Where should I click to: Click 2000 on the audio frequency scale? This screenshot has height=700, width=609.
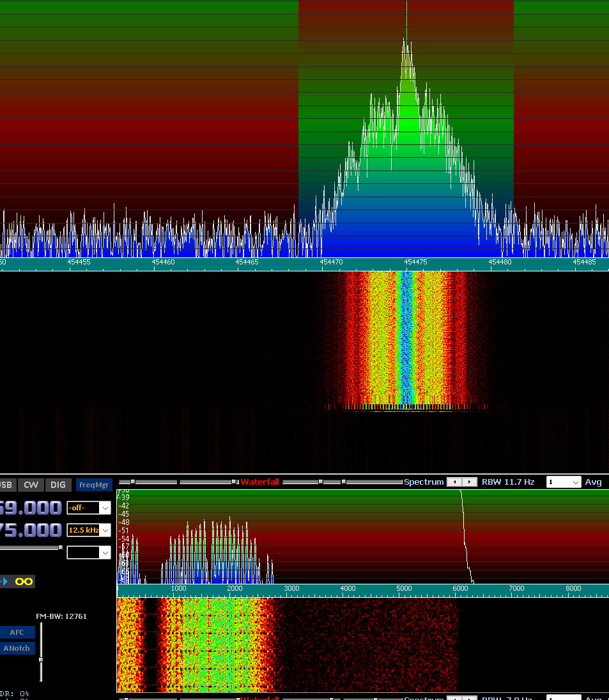point(235,588)
